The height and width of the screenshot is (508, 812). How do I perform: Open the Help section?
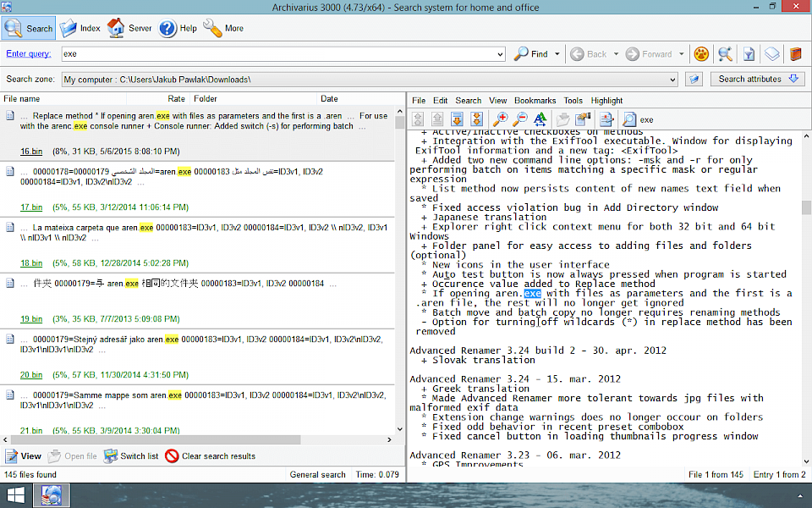point(178,28)
